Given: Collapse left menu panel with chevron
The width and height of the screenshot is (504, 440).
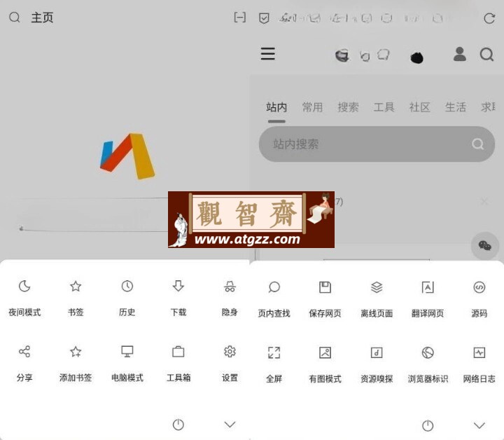Looking at the screenshot, I should [x=230, y=425].
